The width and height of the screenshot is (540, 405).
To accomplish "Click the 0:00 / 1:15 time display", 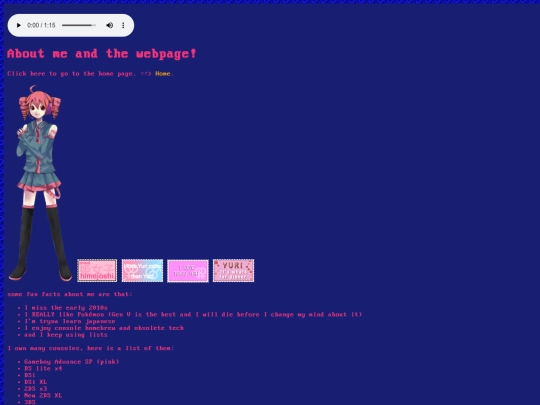I will coord(41,25).
